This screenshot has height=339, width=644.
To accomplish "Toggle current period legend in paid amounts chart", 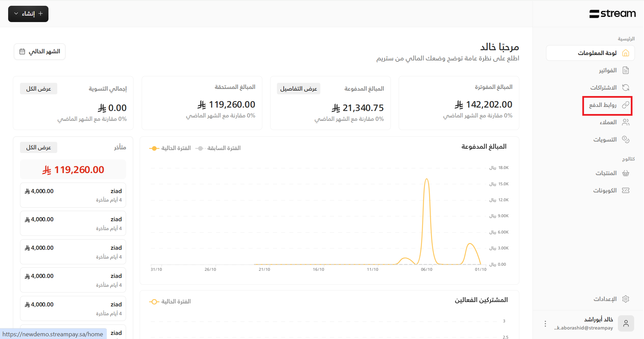I will pos(170,148).
